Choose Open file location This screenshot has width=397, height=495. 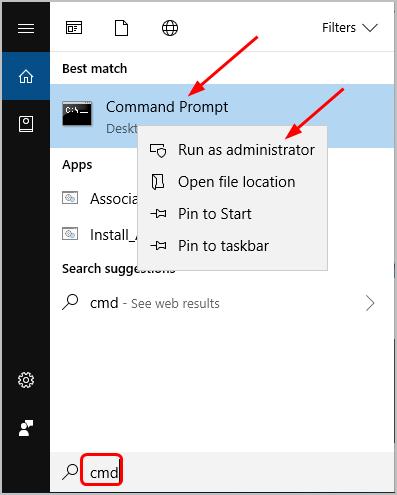pos(232,182)
